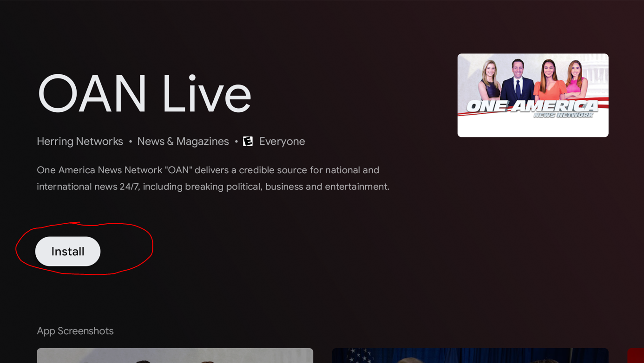Open the One America News Network banner image
644x363 pixels.
(533, 95)
